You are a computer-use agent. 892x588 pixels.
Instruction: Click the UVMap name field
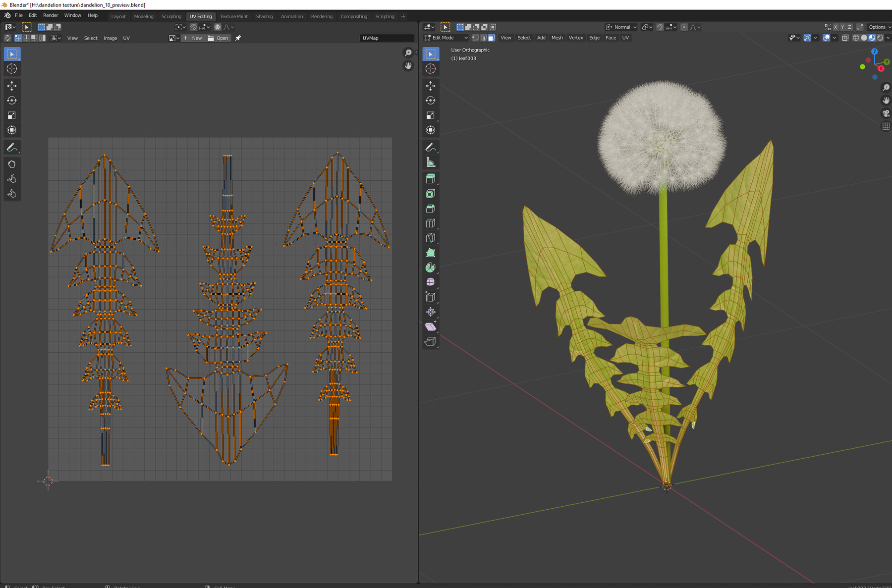[x=388, y=38]
